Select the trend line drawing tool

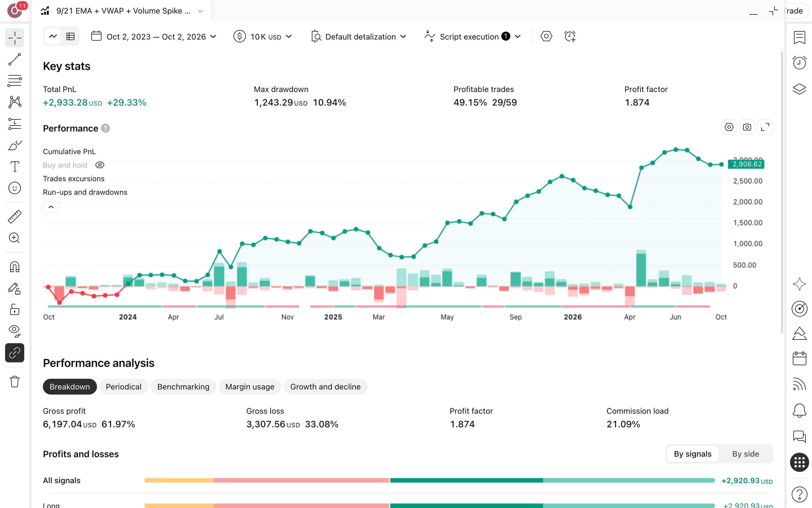15,60
